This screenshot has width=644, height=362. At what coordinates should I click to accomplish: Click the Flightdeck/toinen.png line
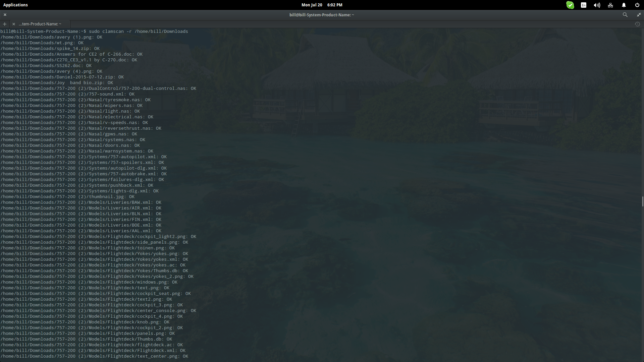[88, 248]
